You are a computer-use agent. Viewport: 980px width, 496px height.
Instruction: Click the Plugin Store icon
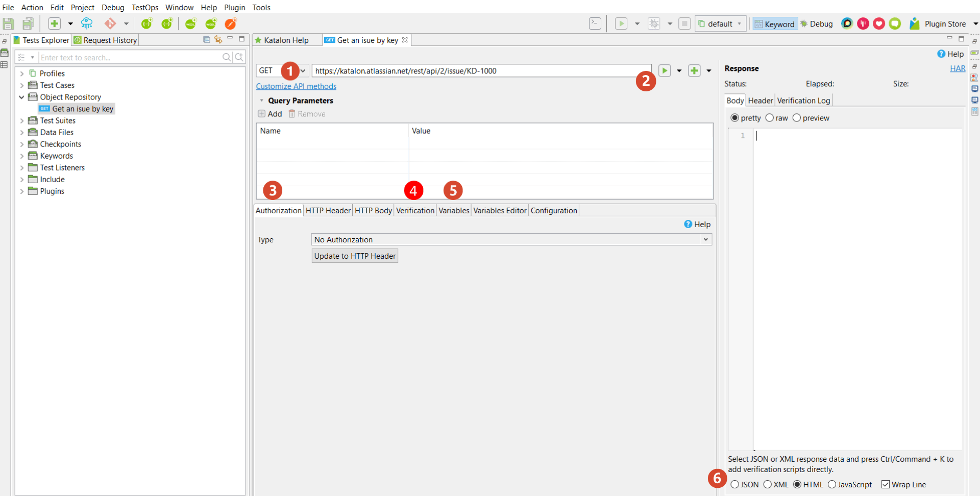point(915,23)
